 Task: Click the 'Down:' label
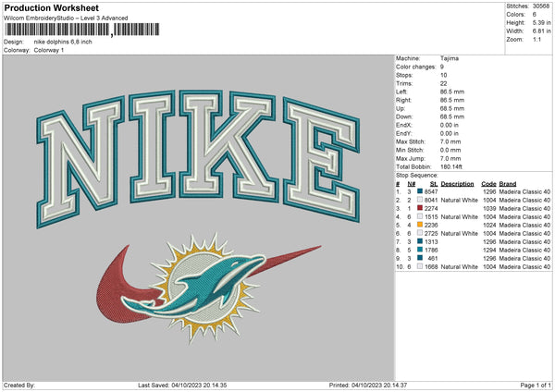[404, 116]
